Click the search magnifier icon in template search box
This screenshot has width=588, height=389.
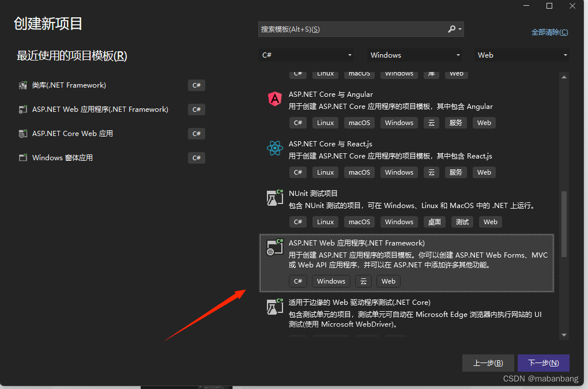coord(451,29)
